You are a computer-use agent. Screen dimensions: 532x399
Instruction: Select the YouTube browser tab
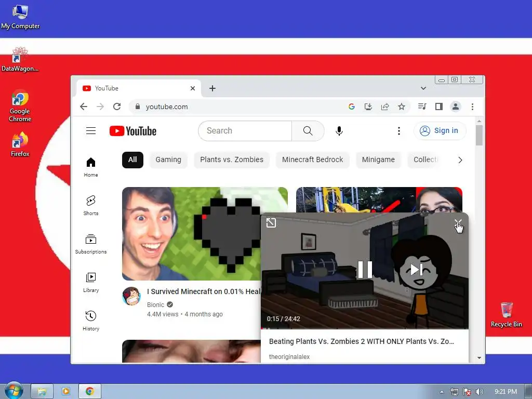(x=138, y=88)
